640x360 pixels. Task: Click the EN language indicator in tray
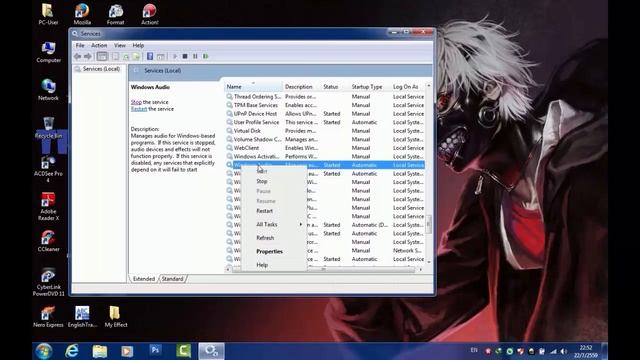pyautogui.click(x=474, y=350)
